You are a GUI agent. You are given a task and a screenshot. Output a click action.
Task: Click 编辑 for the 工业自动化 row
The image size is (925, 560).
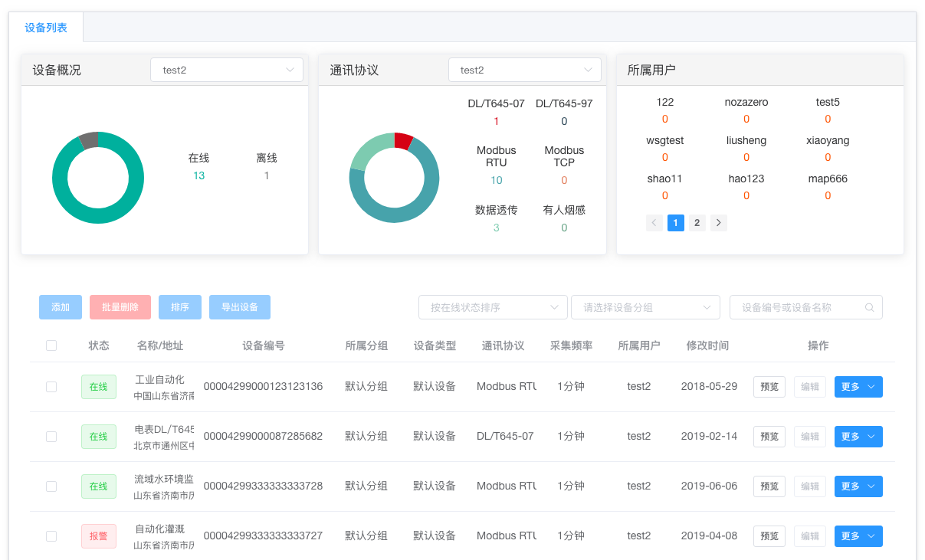[x=810, y=387]
